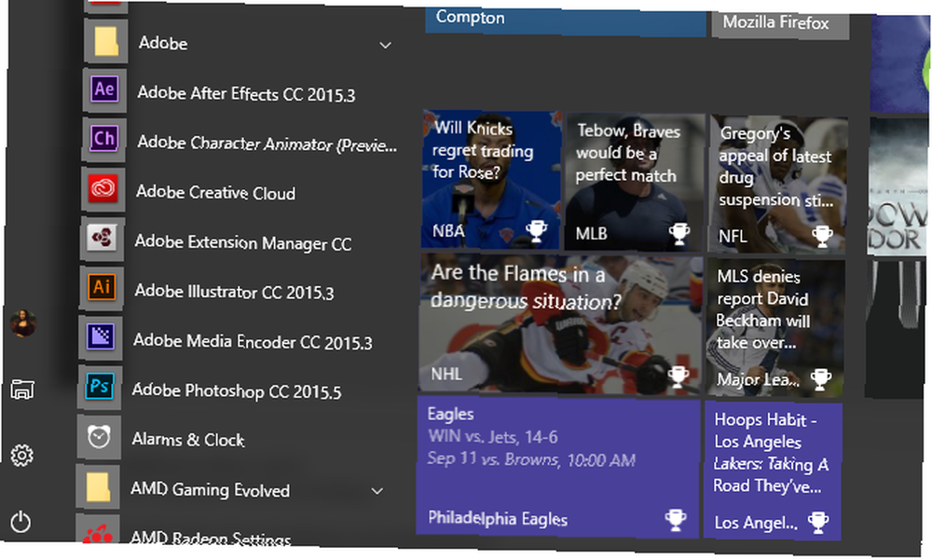Open Tebow, Braves perfect match tile
This screenshot has width=932, height=560.
click(635, 182)
